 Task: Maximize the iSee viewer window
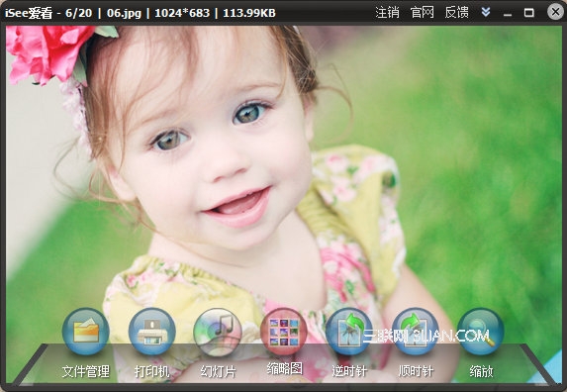[x=528, y=13]
